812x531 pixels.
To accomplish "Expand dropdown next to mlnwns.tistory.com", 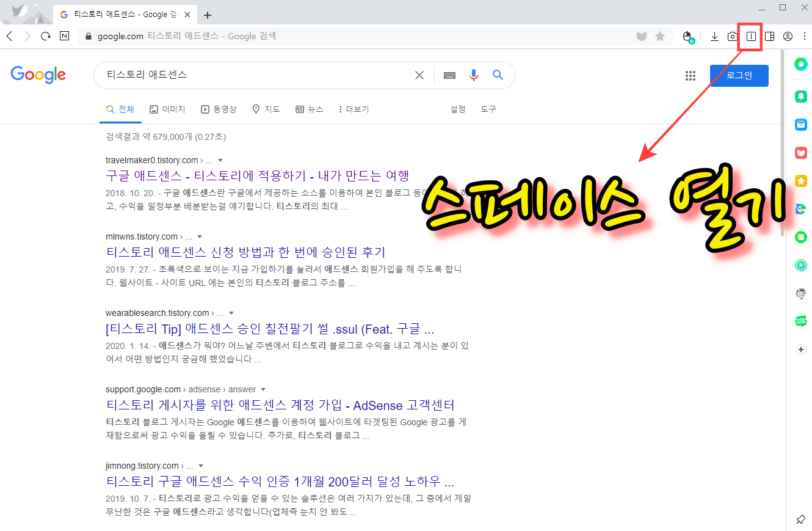I will coord(200,237).
